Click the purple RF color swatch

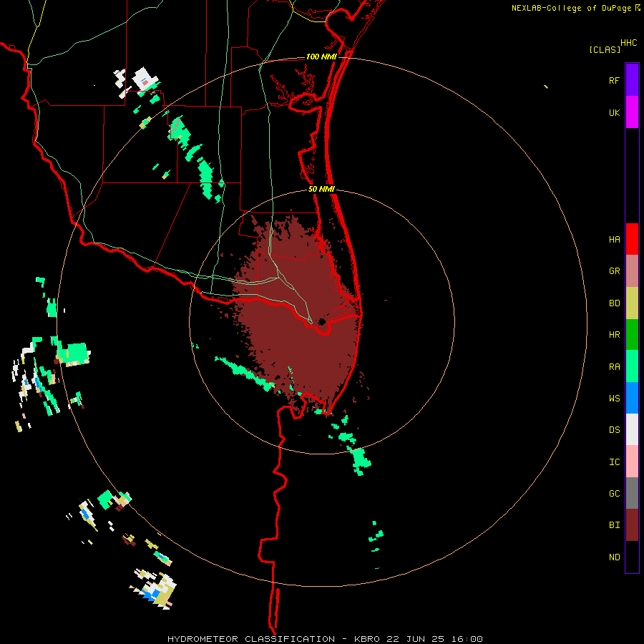(632, 79)
